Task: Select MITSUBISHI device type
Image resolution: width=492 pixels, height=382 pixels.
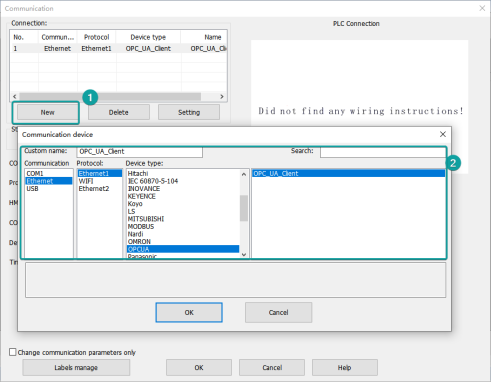Action: click(183, 219)
